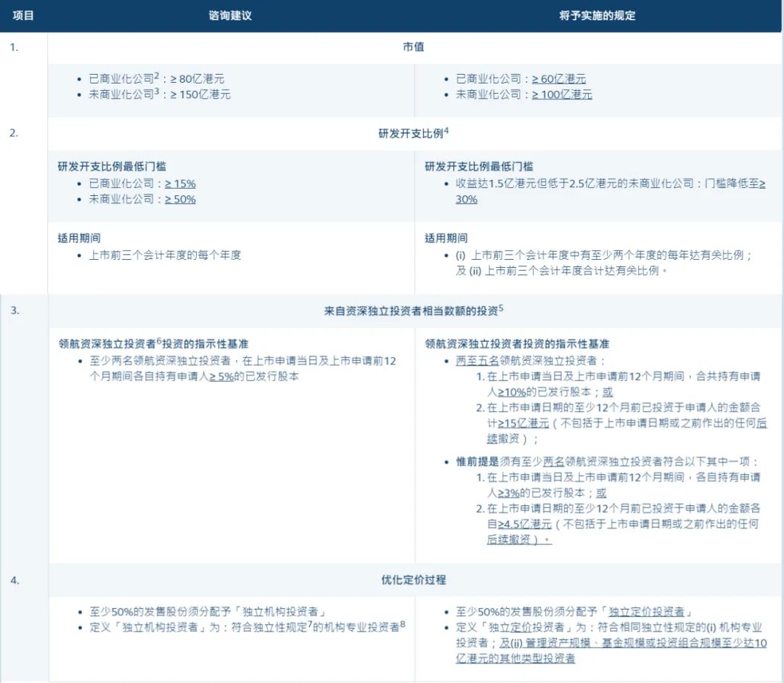Click the 项目 column header

23,15
